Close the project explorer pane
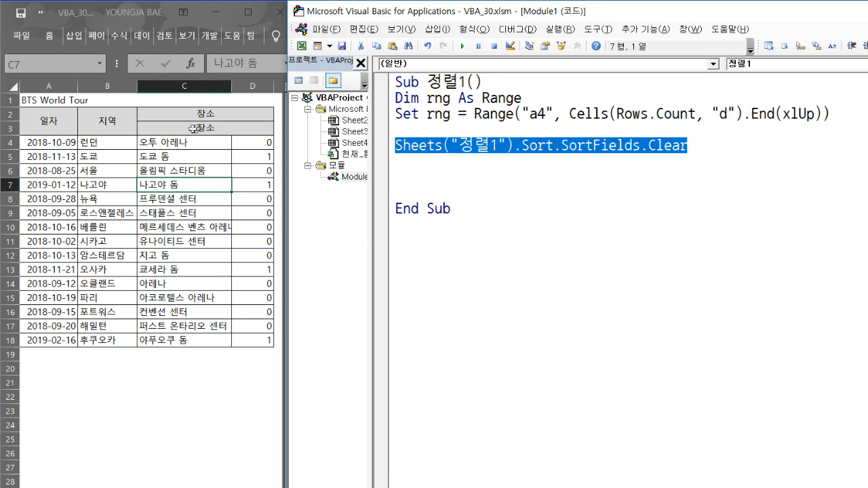The image size is (868, 488). pos(361,63)
